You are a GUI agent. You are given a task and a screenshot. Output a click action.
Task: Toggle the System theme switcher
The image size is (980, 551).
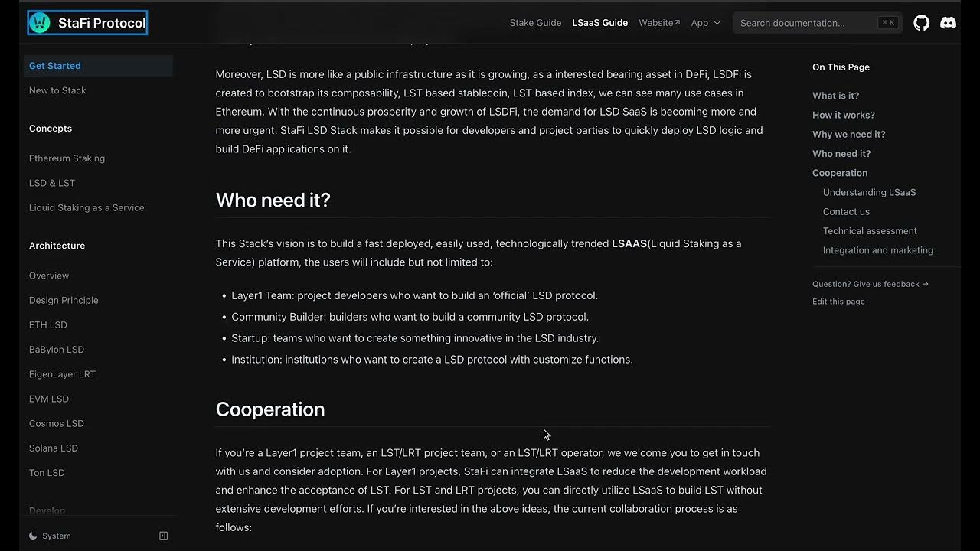[57, 536]
